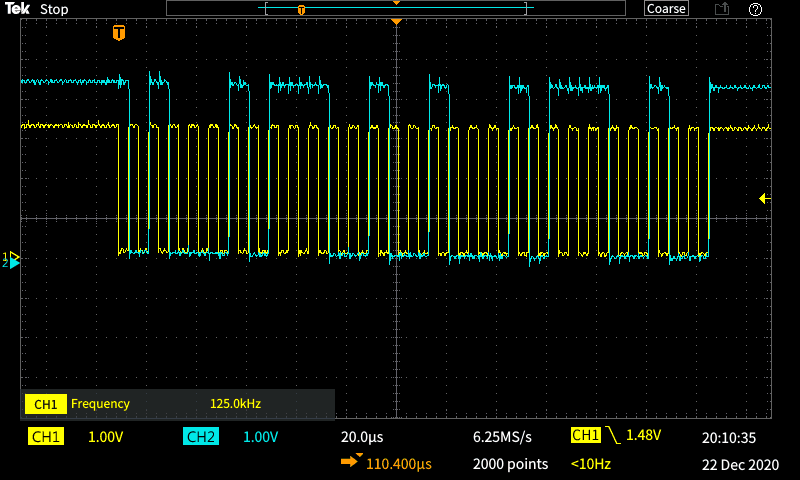Screen dimensions: 800x480
Task: Click the Stop acquisition status label
Action: point(54,9)
